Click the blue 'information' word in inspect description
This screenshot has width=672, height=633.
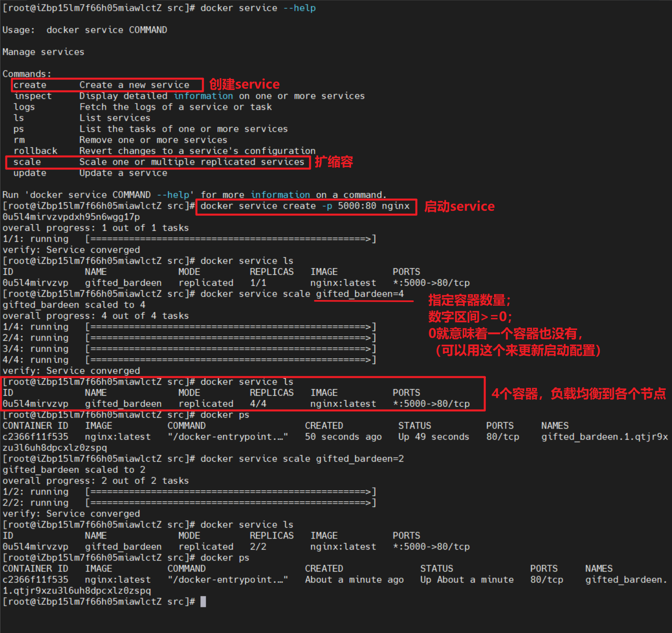pyautogui.click(x=203, y=96)
